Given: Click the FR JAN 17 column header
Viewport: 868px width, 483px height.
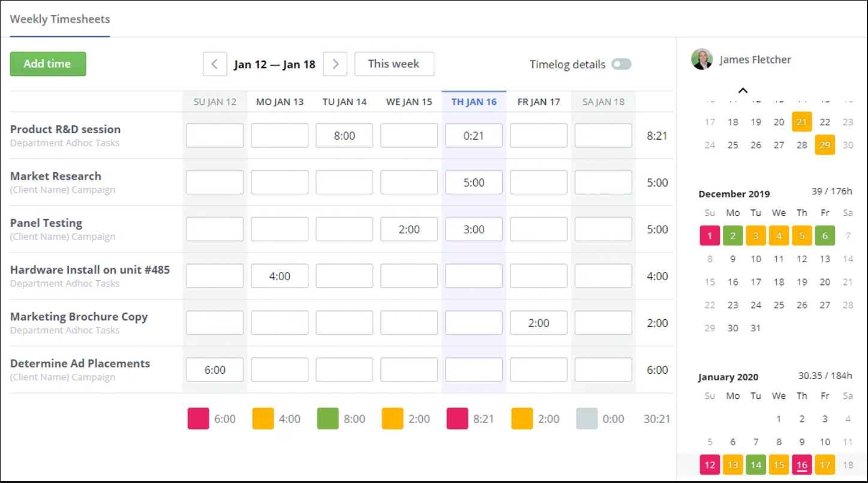Looking at the screenshot, I should pos(539,102).
